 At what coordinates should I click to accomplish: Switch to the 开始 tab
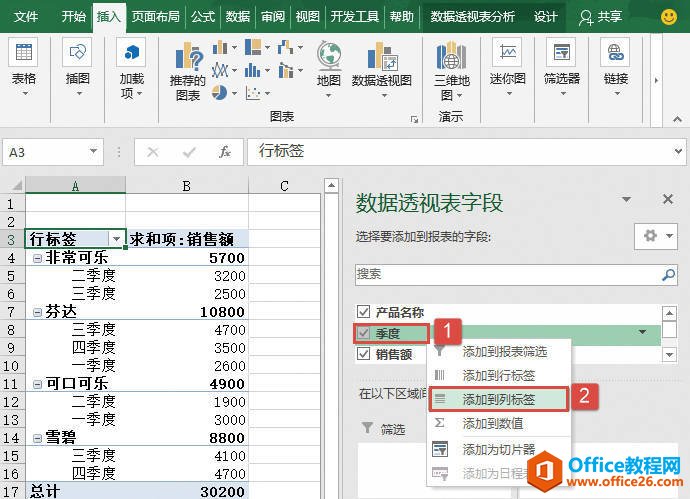73,17
